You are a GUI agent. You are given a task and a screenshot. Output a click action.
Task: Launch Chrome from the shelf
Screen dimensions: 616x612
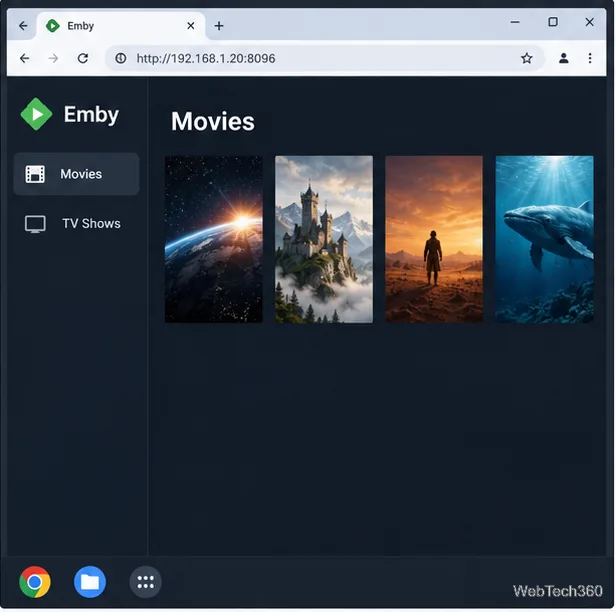tap(35, 582)
